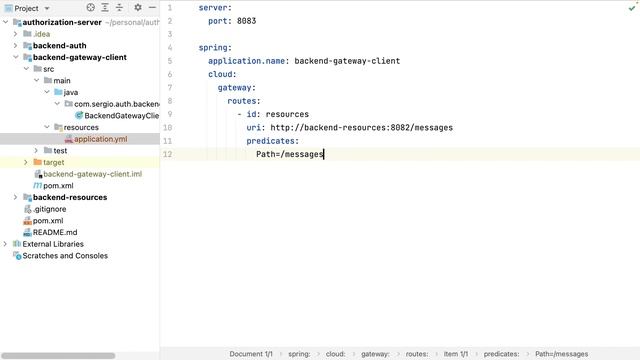This screenshot has height=360, width=640.
Task: Click the Project panel horizontal scrollbar
Action: (58, 356)
